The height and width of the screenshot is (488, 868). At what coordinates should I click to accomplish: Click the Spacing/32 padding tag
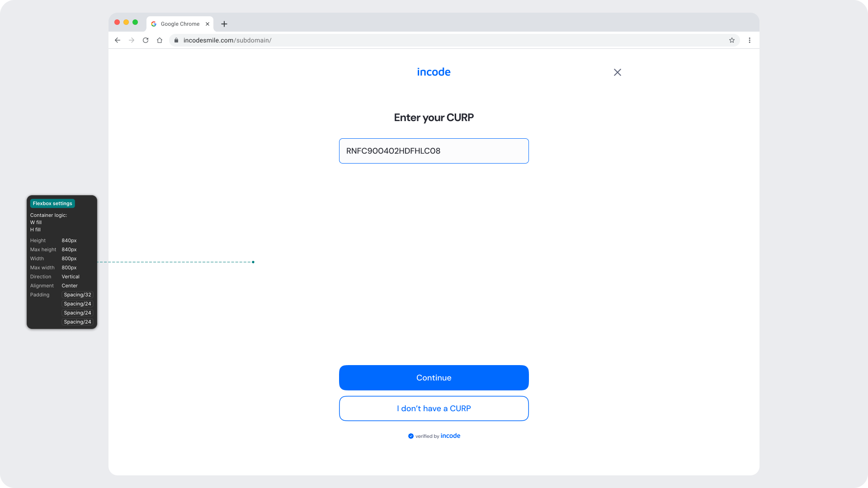77,295
